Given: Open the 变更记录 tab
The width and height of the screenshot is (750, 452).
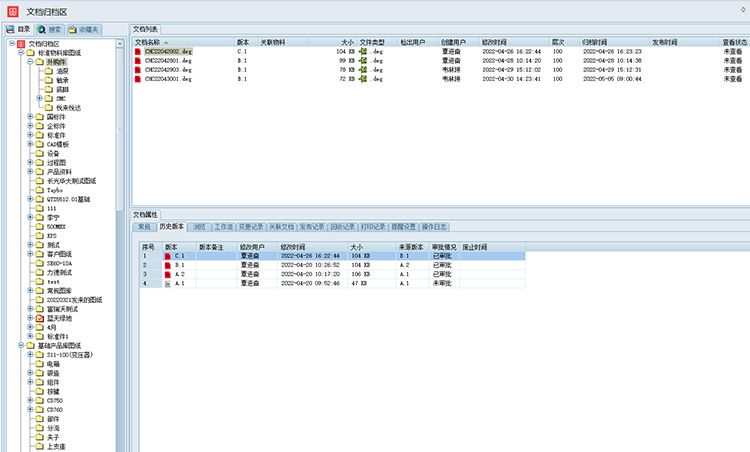Looking at the screenshot, I should 251,227.
